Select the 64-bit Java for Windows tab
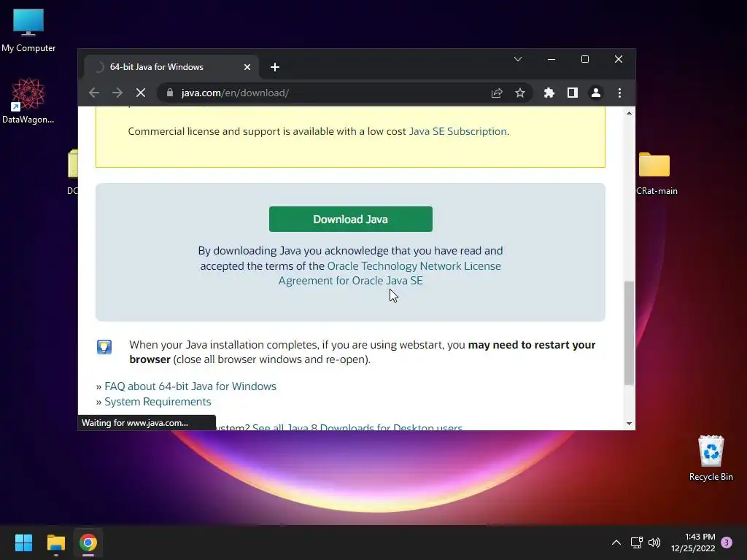 click(x=171, y=67)
